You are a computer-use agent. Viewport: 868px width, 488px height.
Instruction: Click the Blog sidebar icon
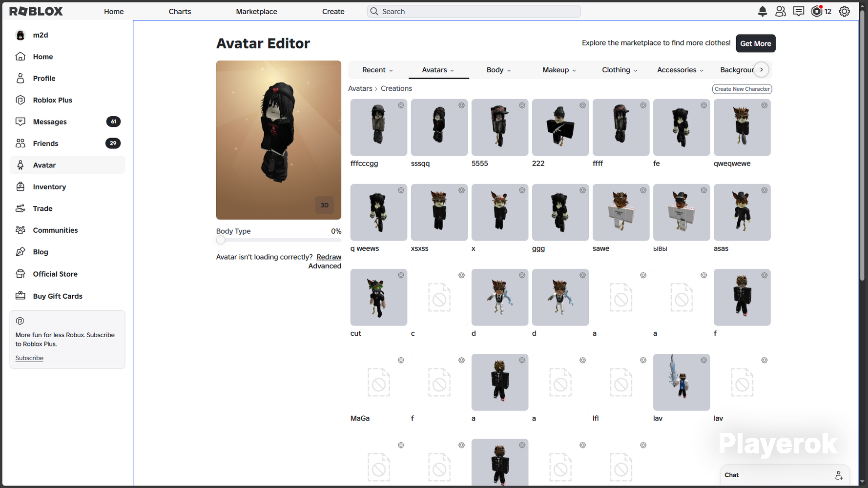pos(21,252)
